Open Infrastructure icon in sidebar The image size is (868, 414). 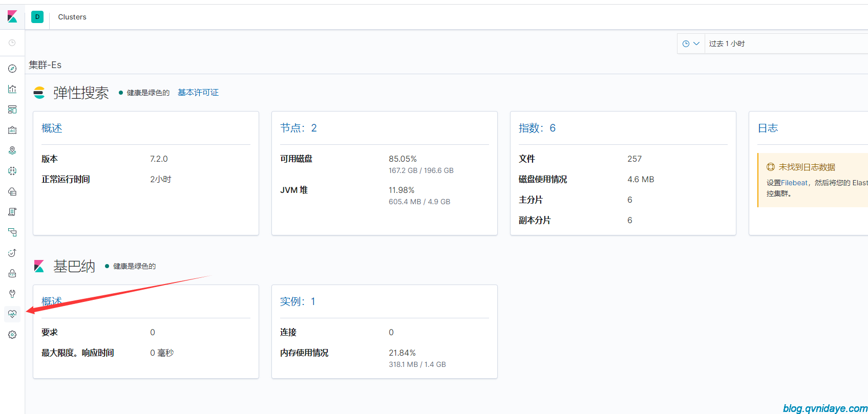point(12,191)
